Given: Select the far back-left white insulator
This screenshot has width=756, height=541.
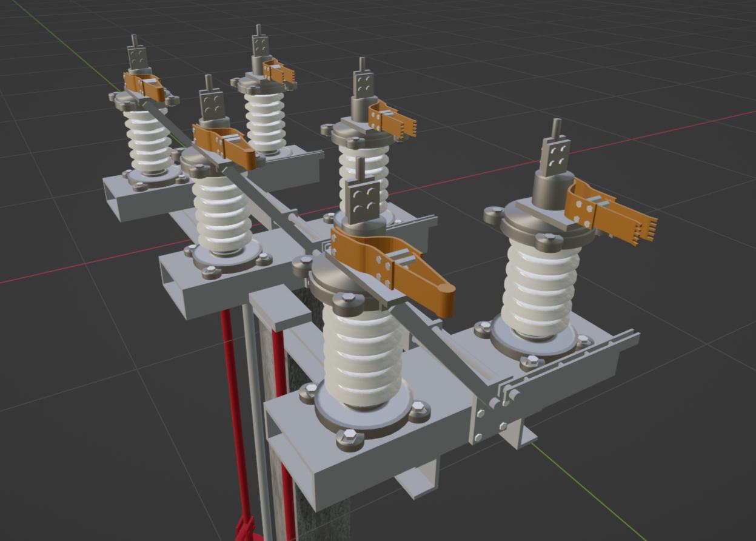Looking at the screenshot, I should tap(147, 139).
